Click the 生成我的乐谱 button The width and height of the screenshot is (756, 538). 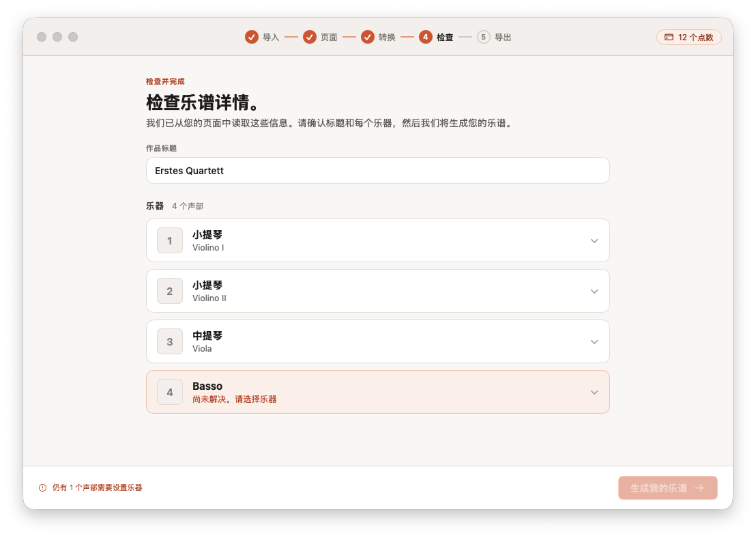point(668,488)
